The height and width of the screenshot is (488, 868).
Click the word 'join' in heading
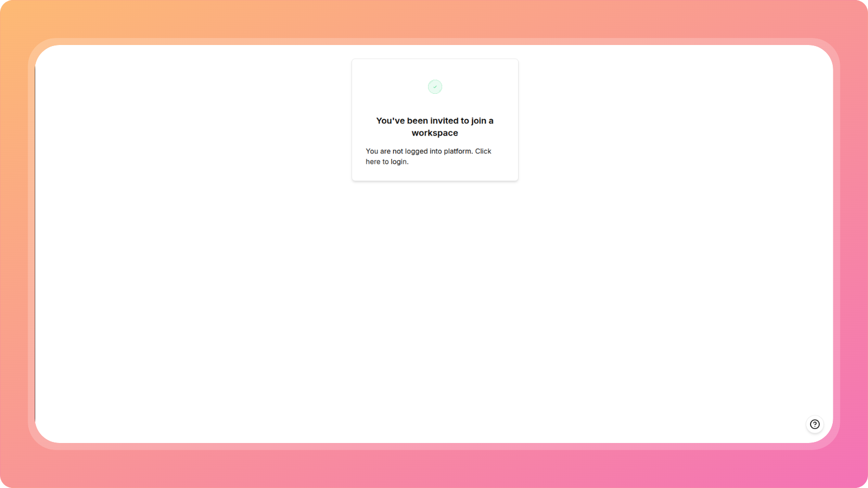(x=478, y=121)
